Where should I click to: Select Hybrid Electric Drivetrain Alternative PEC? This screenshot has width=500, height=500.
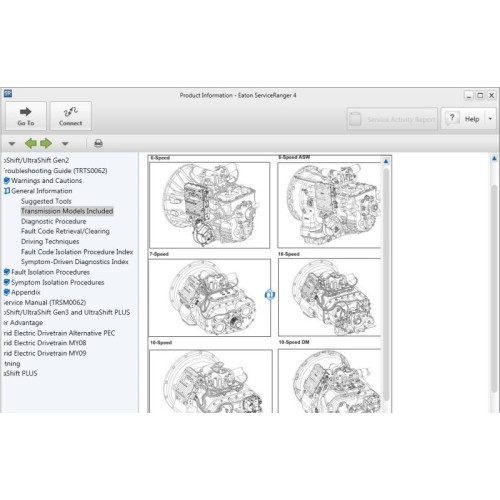tap(59, 333)
